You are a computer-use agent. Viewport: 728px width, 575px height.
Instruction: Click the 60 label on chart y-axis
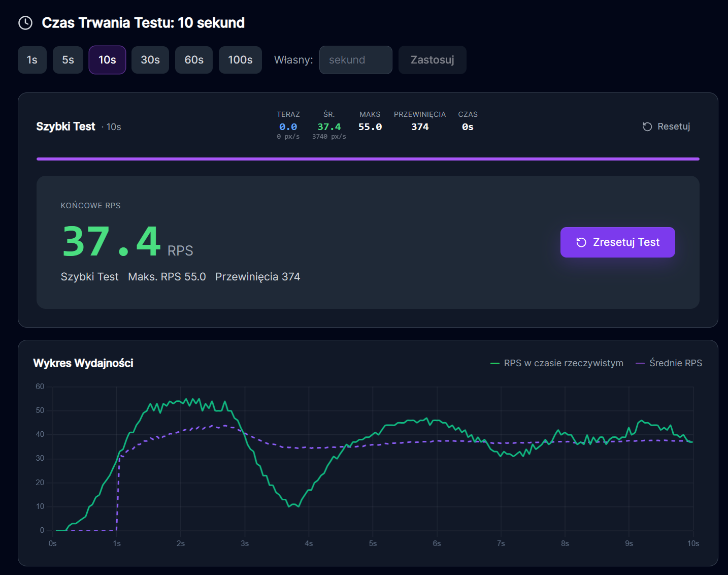(x=40, y=387)
